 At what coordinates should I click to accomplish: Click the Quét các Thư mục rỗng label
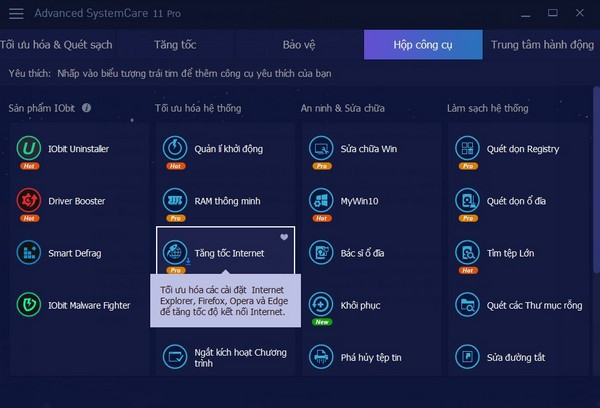point(534,305)
